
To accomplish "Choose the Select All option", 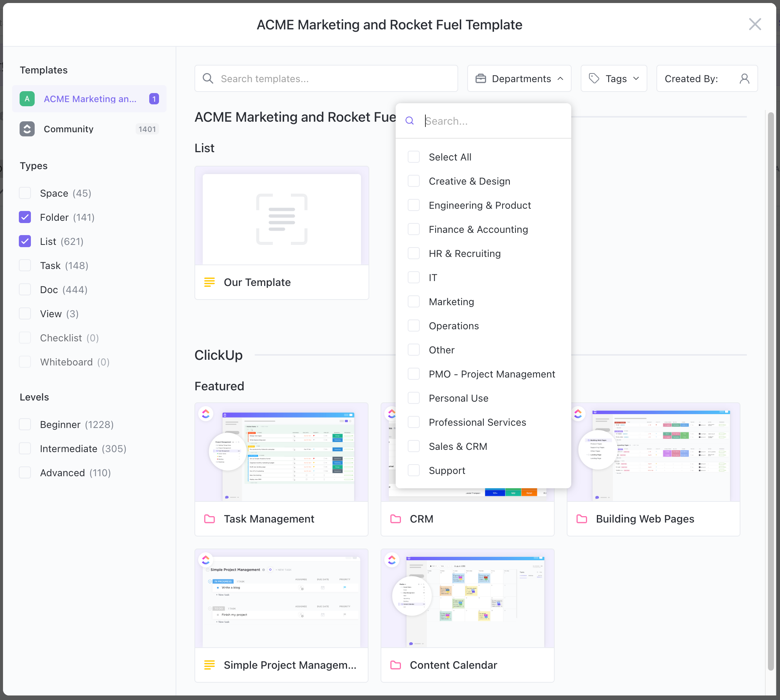I will coord(450,157).
